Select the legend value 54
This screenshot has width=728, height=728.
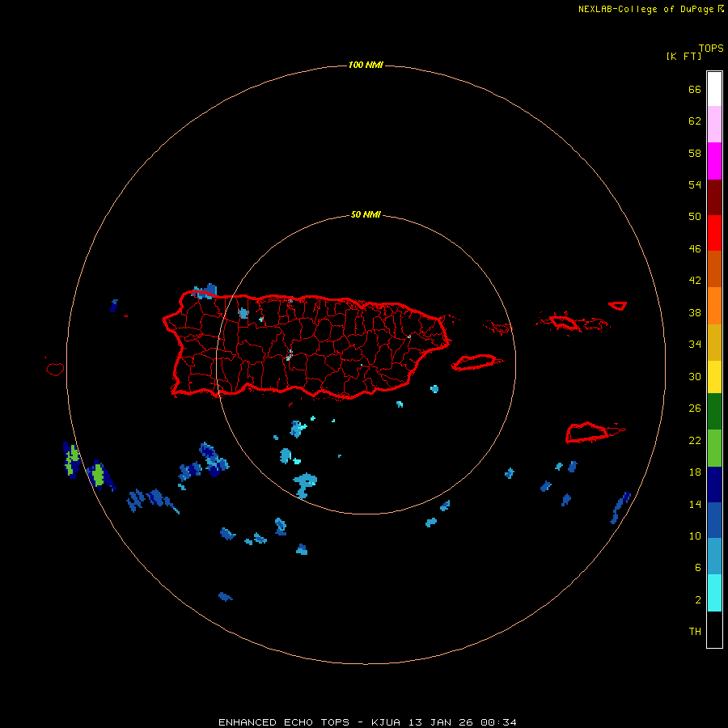(695, 184)
